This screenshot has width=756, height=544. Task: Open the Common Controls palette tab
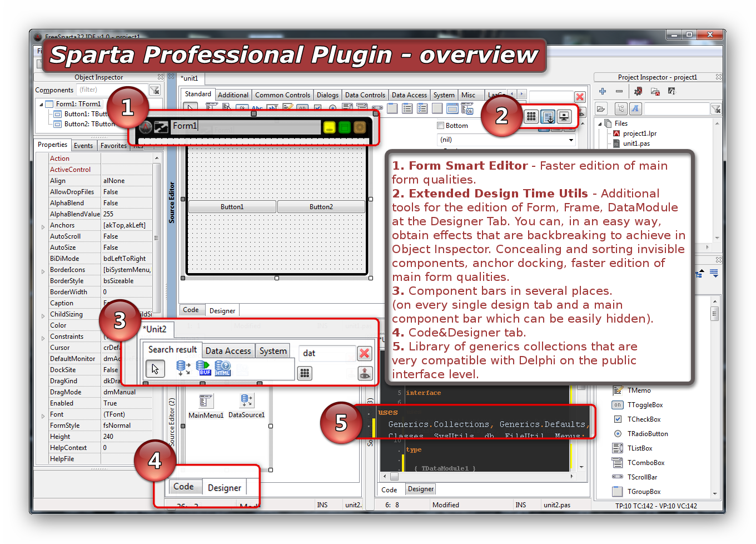point(282,95)
